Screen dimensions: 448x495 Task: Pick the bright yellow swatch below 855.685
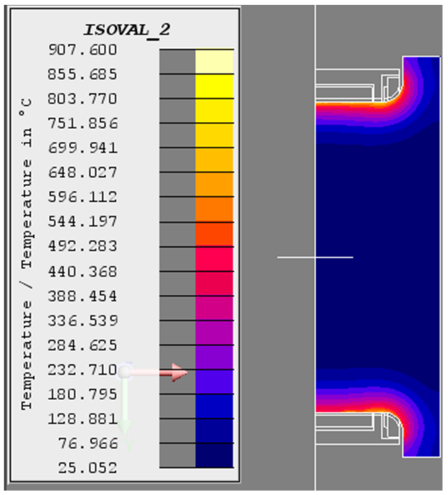214,86
